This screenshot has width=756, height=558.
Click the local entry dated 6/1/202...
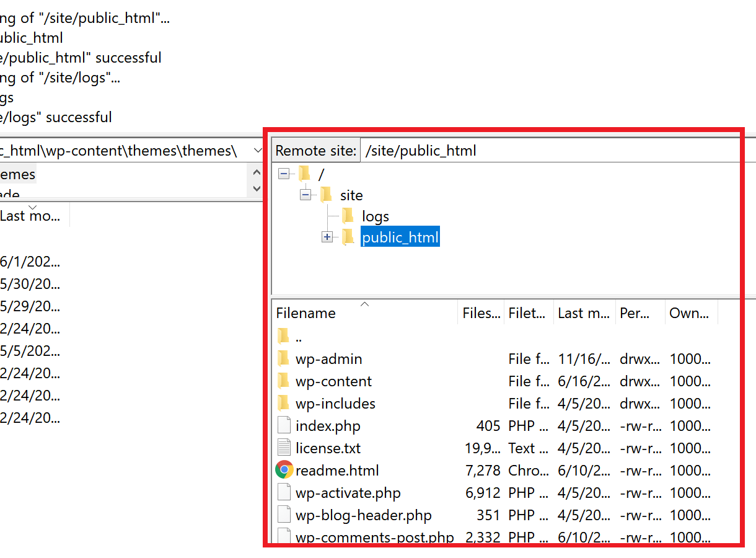pos(30,262)
